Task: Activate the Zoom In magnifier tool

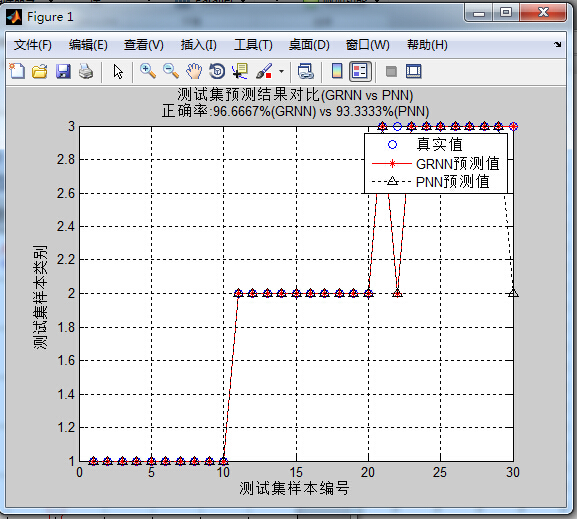Action: pyautogui.click(x=148, y=71)
